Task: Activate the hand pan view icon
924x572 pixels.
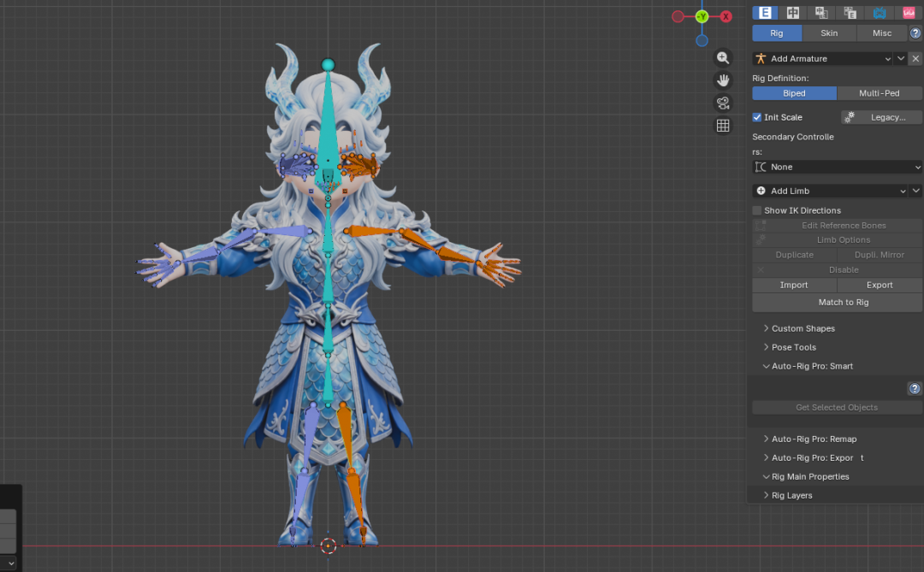Action: point(723,80)
